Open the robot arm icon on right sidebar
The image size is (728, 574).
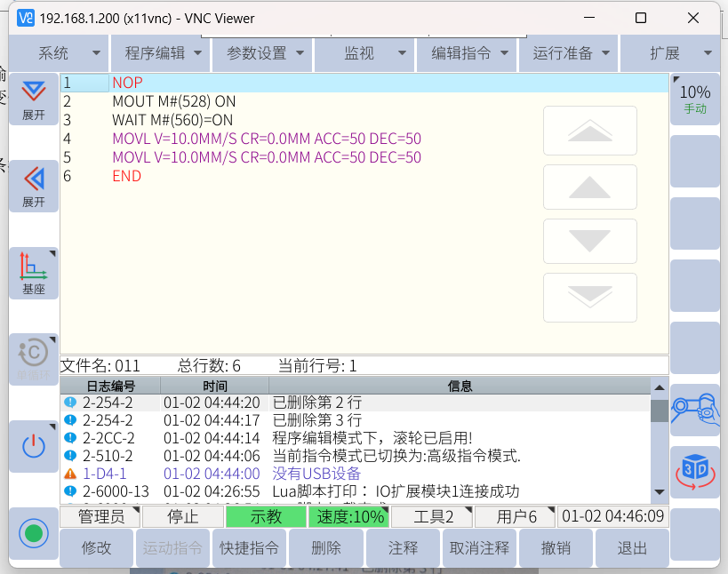coord(694,409)
